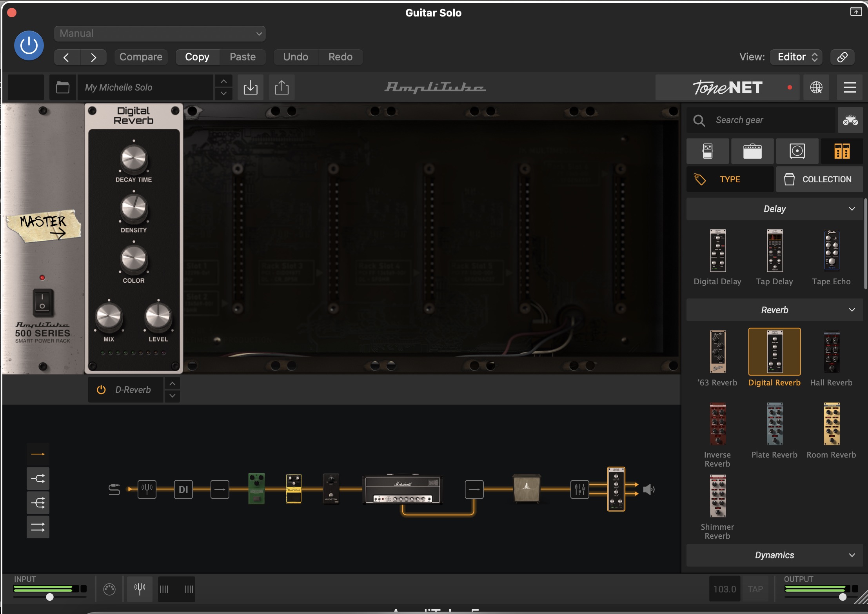Image resolution: width=868 pixels, height=614 pixels.
Task: Open the Manual preset dropdown
Action: tap(160, 34)
